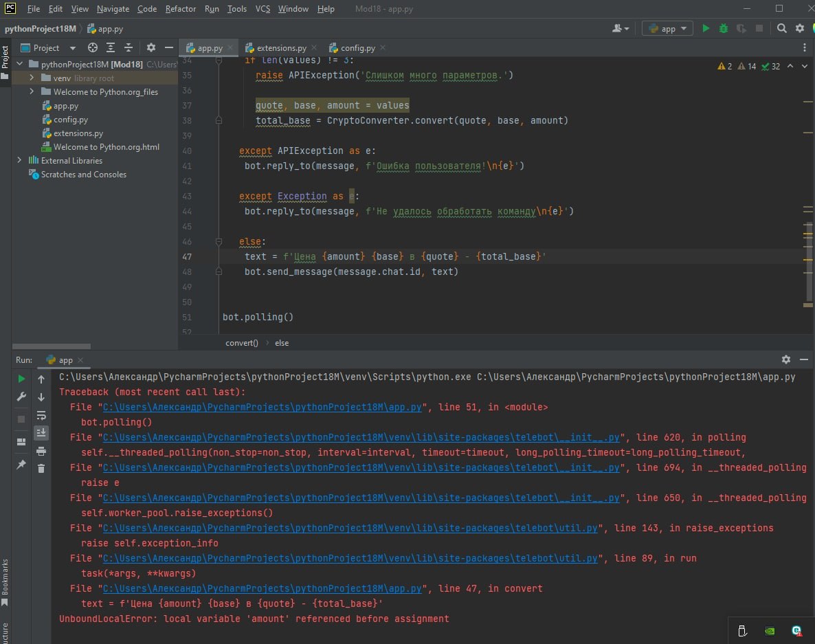Toggle soft-wrap in Run console
The image size is (815, 644).
click(x=41, y=415)
